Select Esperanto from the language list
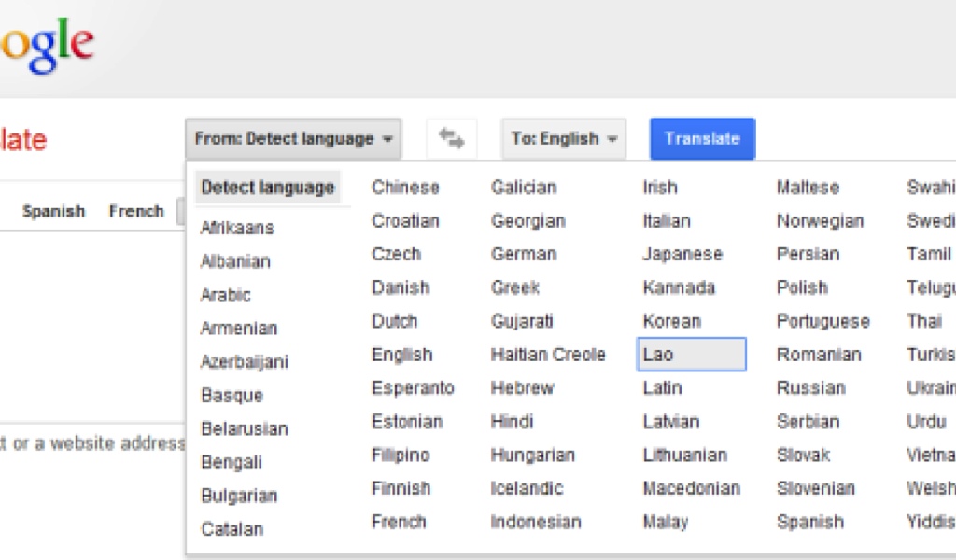The height and width of the screenshot is (560, 956). point(413,388)
